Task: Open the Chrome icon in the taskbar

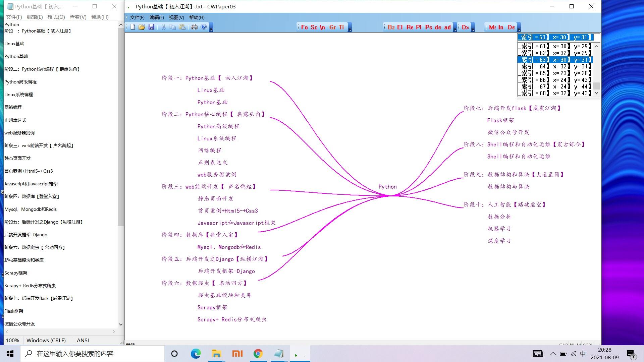Action: pos(258,354)
